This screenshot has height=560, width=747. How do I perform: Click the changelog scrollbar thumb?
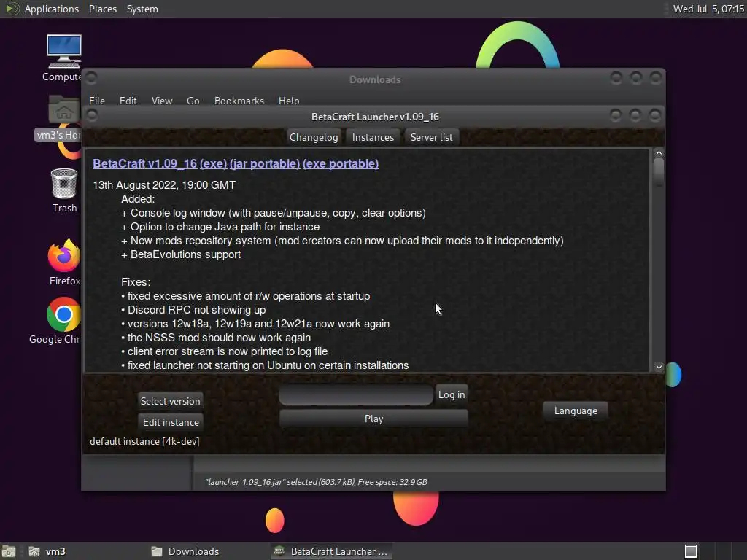click(x=659, y=171)
